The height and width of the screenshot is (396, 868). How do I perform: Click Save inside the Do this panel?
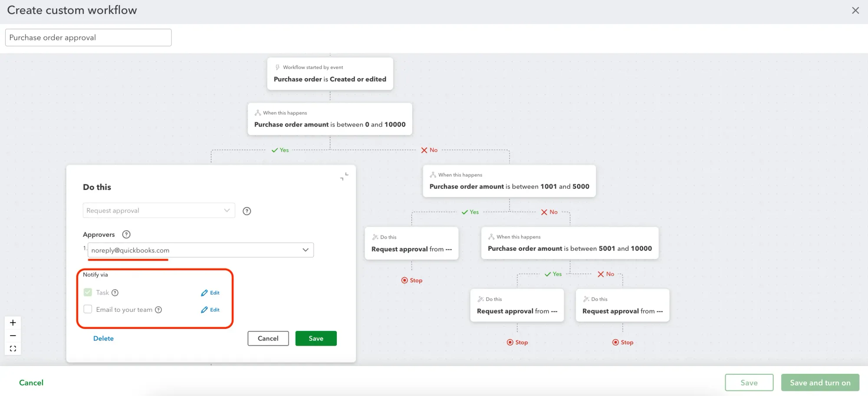[316, 338]
